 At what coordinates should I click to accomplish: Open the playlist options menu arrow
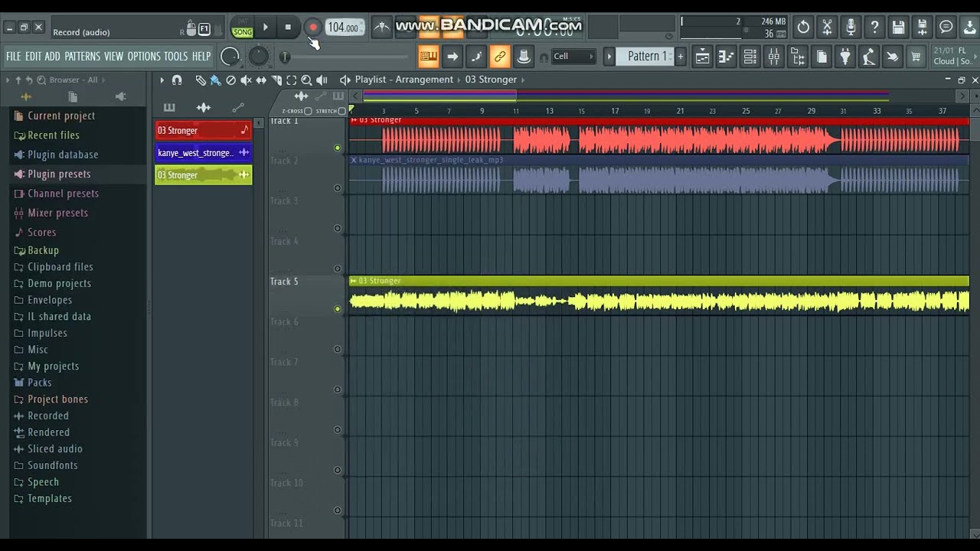tap(162, 80)
